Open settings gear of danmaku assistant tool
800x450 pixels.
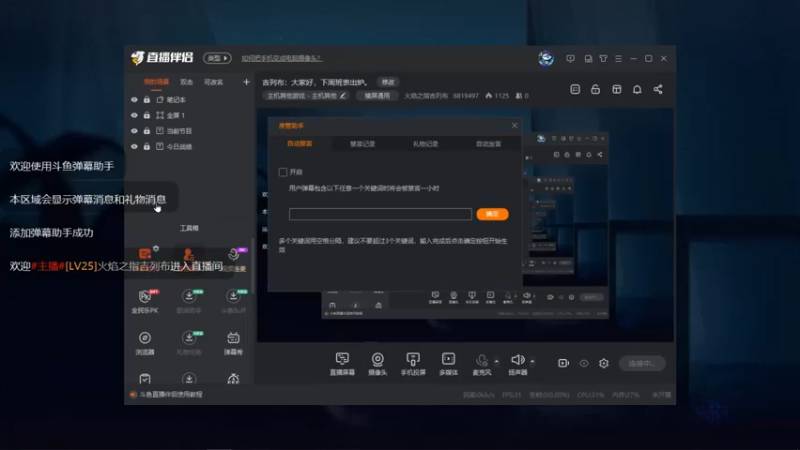point(156,248)
